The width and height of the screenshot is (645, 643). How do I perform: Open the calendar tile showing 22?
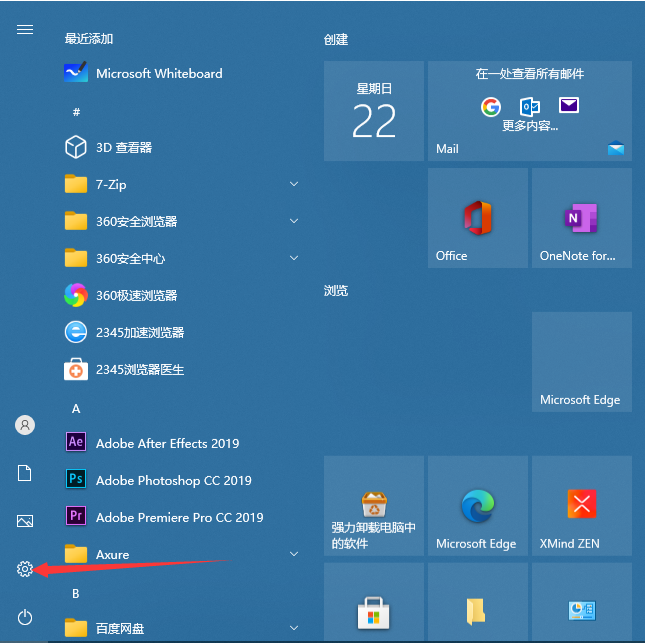tap(374, 111)
